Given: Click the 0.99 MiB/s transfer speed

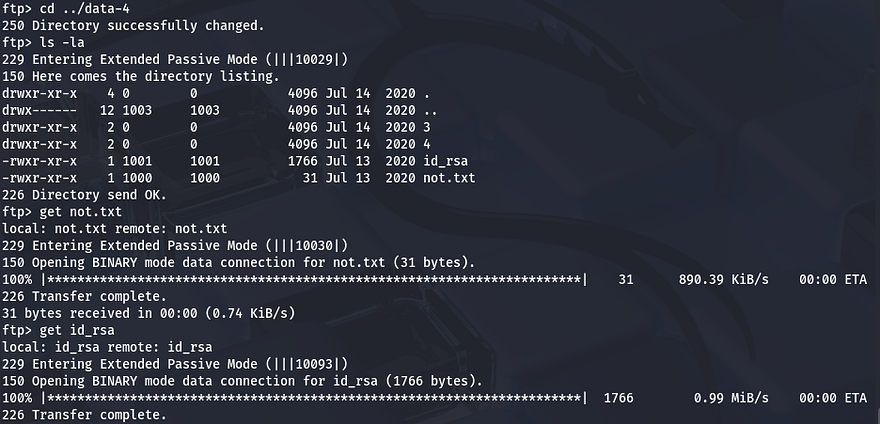Looking at the screenshot, I should [x=731, y=398].
